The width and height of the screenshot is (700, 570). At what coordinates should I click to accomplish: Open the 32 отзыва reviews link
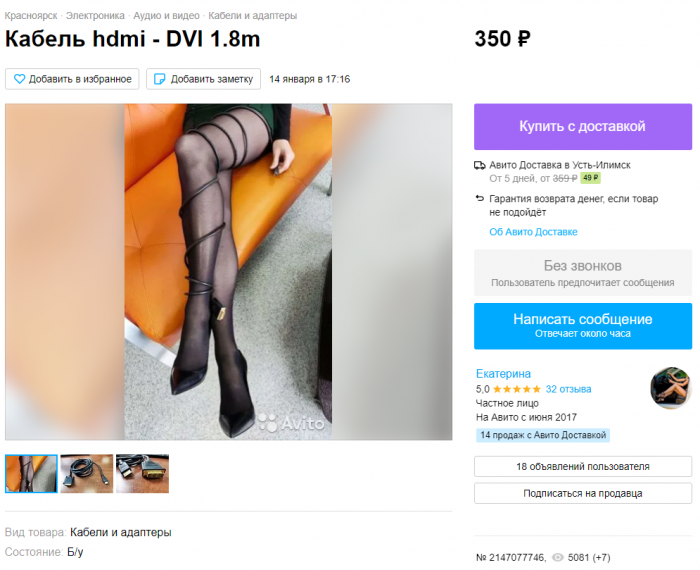568,389
